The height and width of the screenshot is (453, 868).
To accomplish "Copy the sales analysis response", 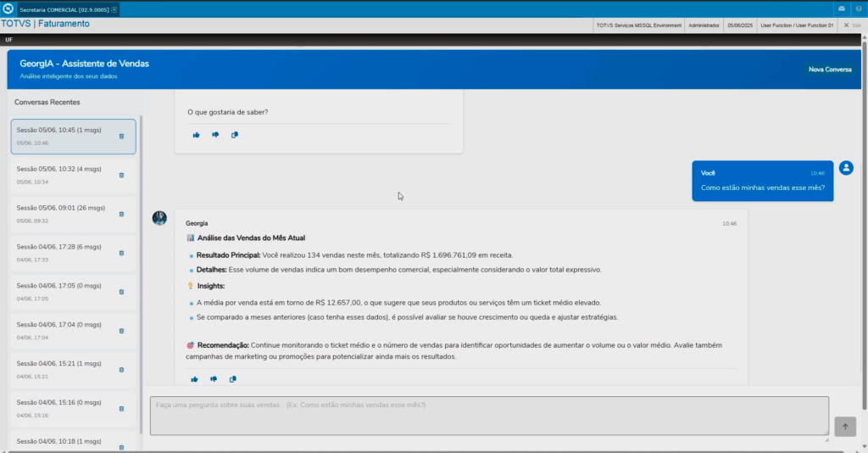I will point(233,379).
